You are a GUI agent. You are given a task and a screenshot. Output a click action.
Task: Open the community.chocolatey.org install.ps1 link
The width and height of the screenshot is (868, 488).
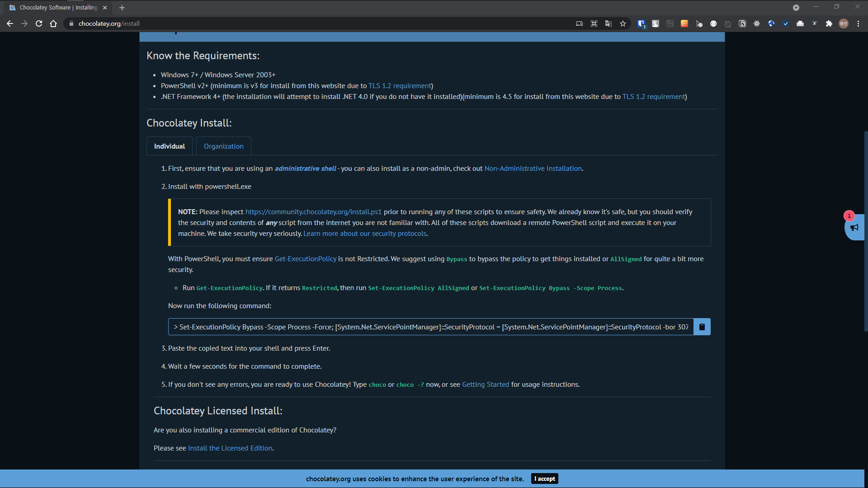coord(313,212)
